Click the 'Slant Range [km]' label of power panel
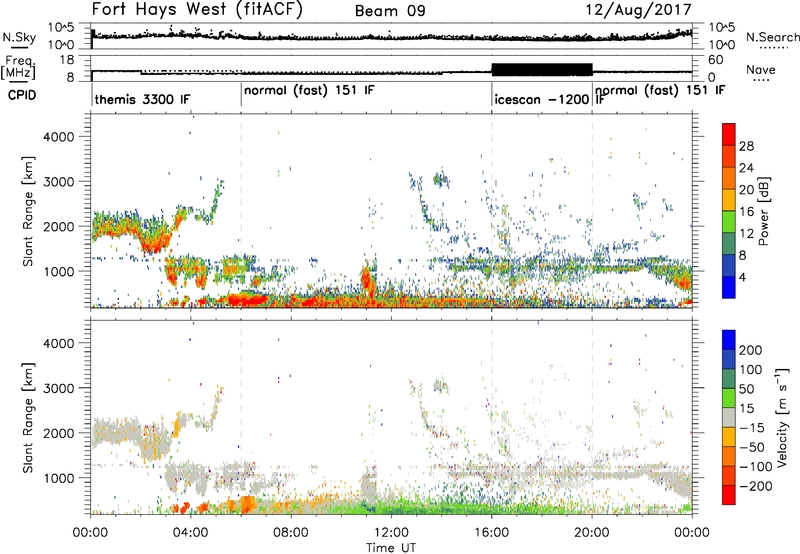The width and height of the screenshot is (800, 554). [x=28, y=211]
